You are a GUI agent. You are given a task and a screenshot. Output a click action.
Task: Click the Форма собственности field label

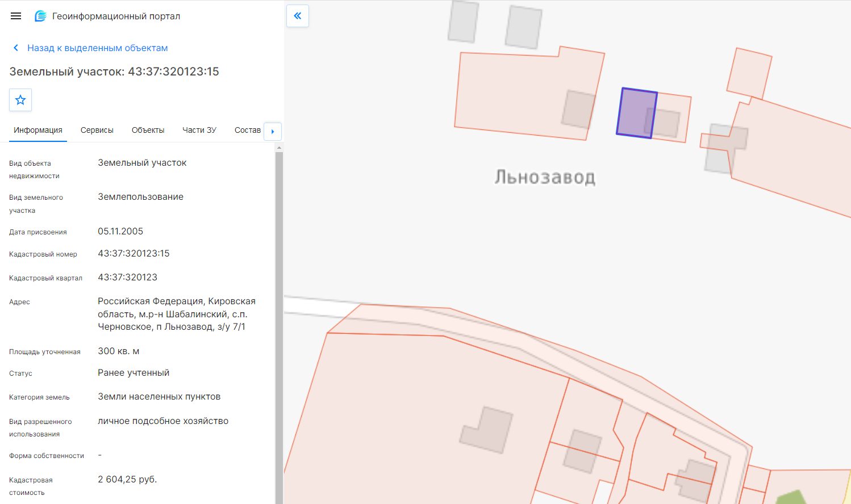47,456
